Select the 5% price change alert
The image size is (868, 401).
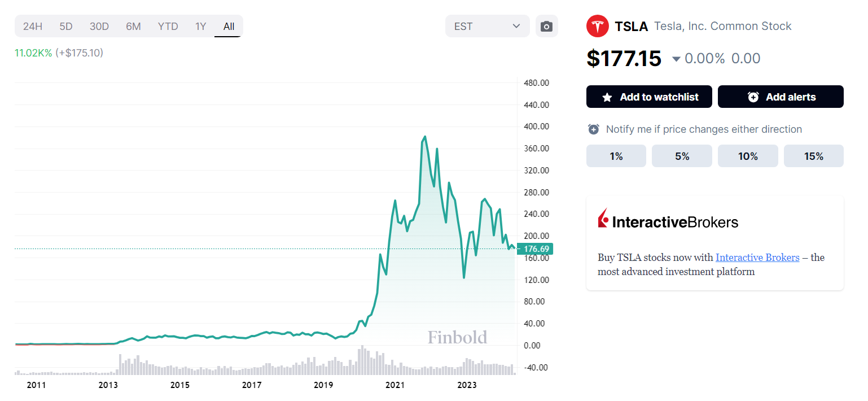pyautogui.click(x=682, y=156)
